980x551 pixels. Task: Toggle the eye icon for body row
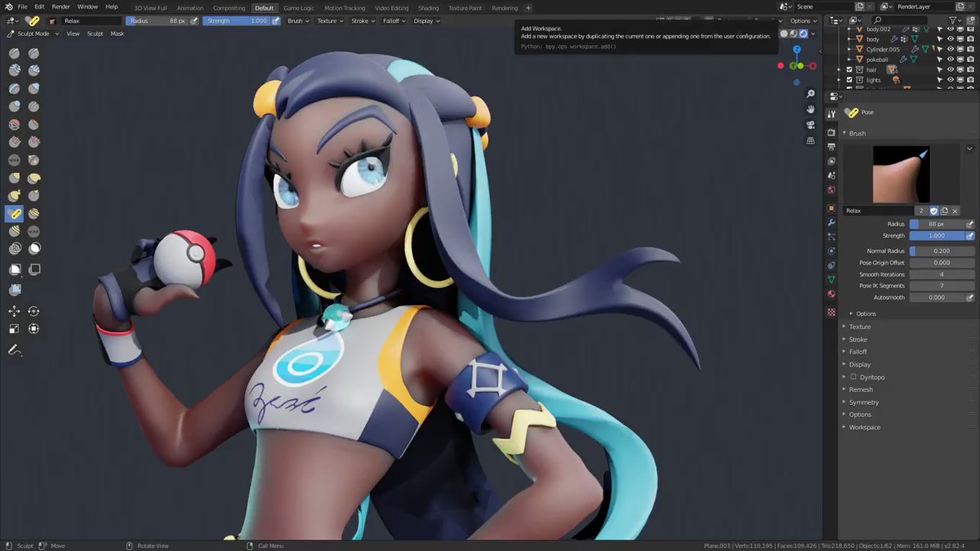point(951,39)
